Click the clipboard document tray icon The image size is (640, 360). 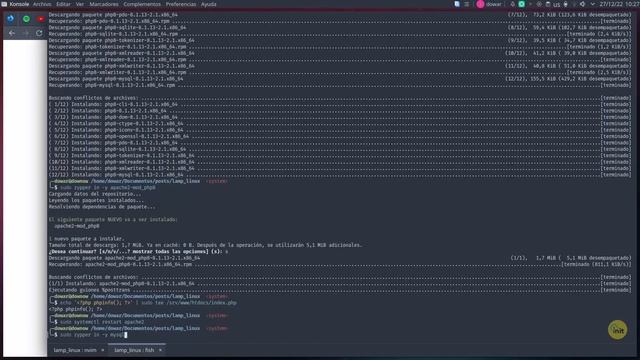pyautogui.click(x=457, y=4)
